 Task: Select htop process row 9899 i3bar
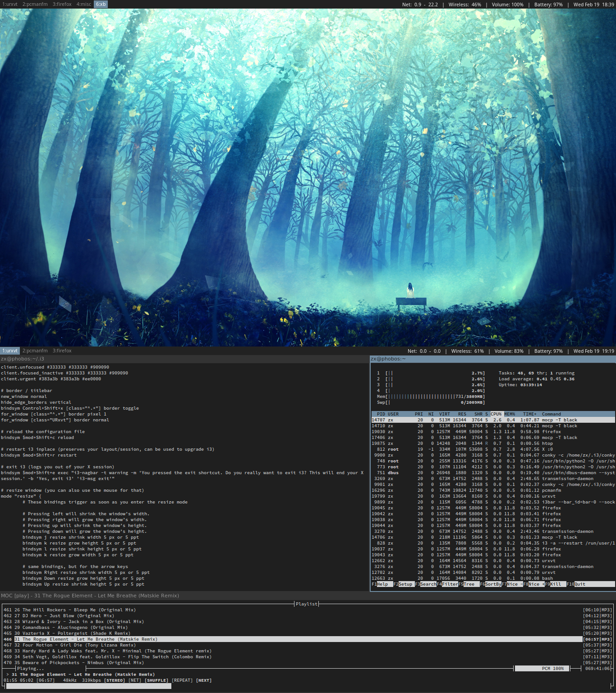pyautogui.click(x=493, y=502)
